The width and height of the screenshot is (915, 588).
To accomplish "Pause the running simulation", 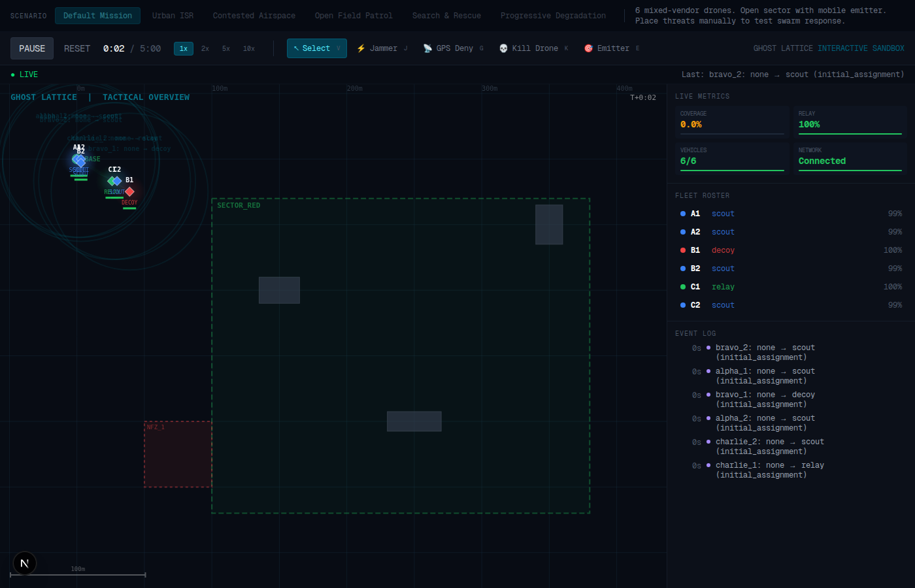I will [x=32, y=48].
